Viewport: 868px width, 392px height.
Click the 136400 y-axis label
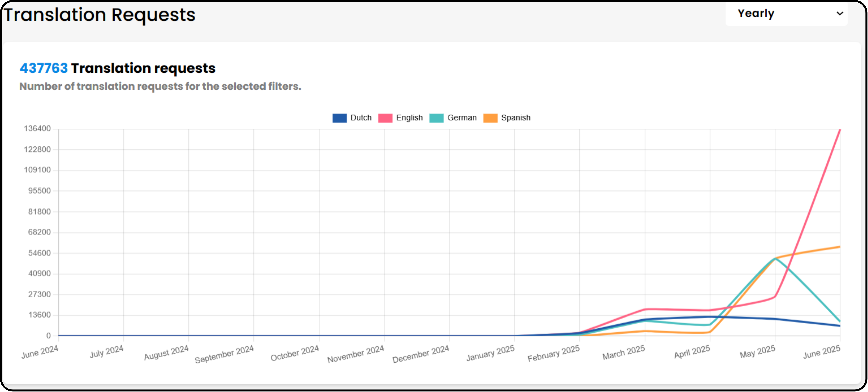37,128
